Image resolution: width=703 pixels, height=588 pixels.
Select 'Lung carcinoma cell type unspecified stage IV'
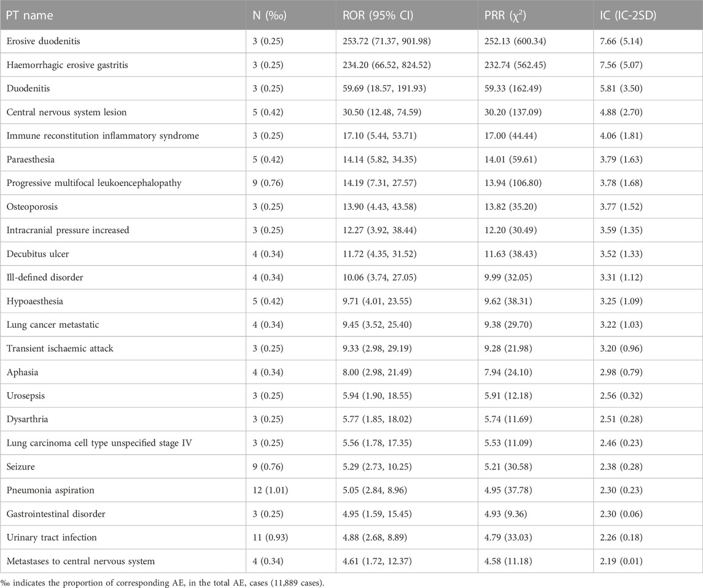[99, 443]
